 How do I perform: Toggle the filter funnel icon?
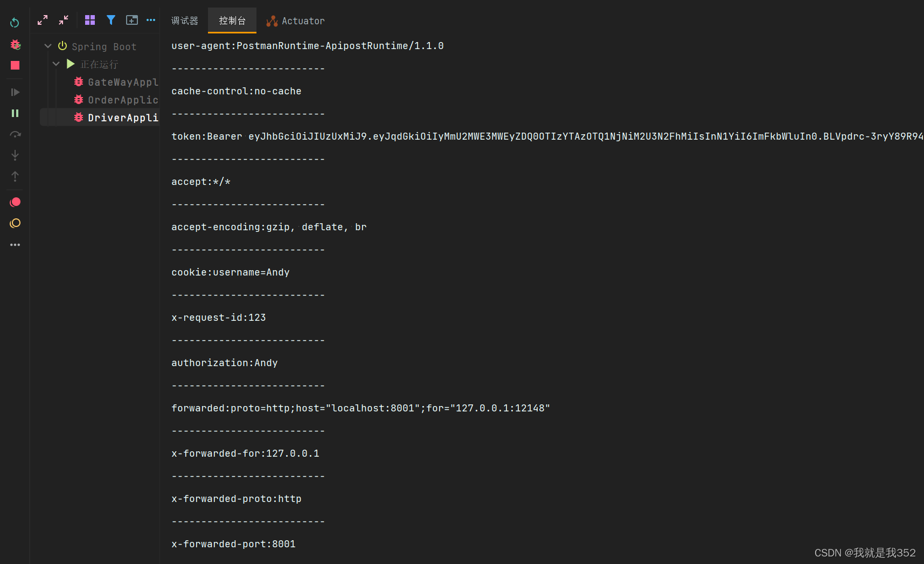pyautogui.click(x=111, y=20)
